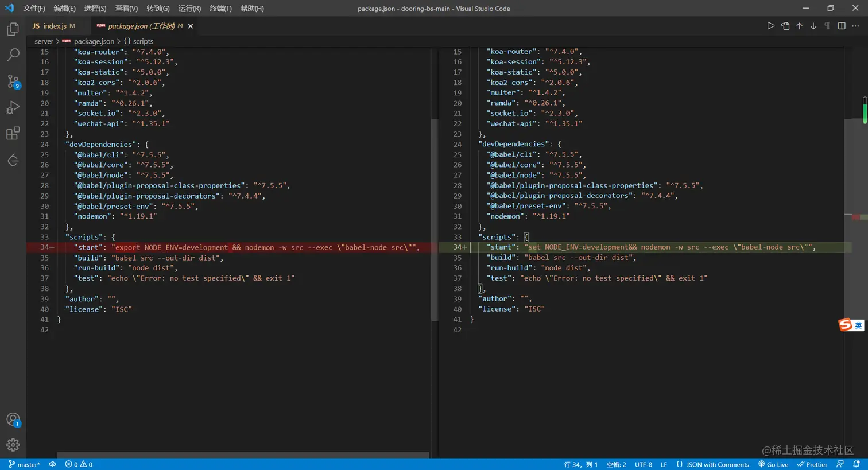Jump to next change with down arrow

[x=813, y=26]
